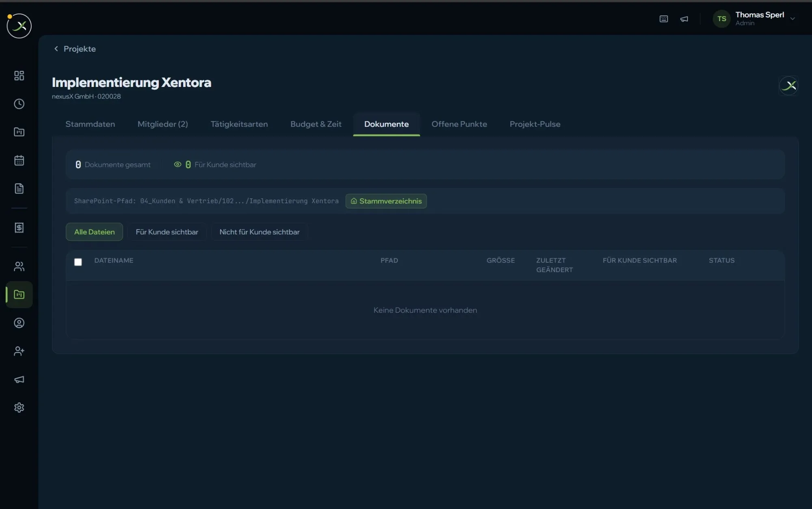Click the FÜR KUNDE SICHTBAR column header

pyautogui.click(x=640, y=260)
